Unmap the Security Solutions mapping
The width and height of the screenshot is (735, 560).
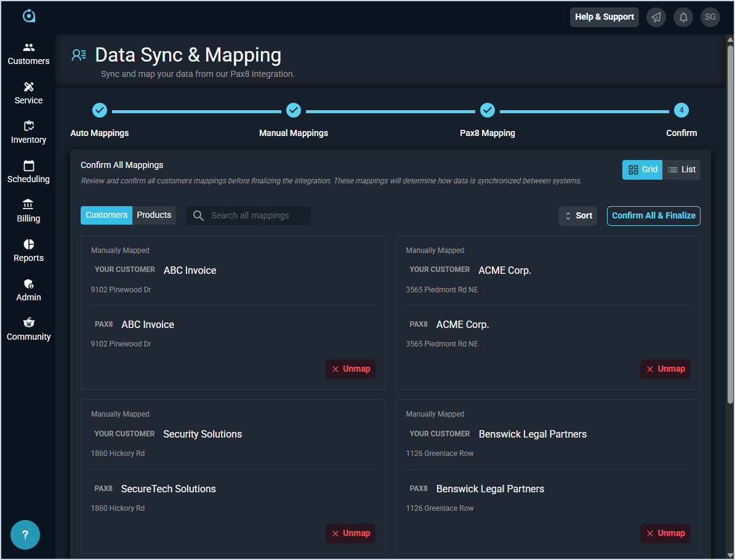click(x=350, y=534)
